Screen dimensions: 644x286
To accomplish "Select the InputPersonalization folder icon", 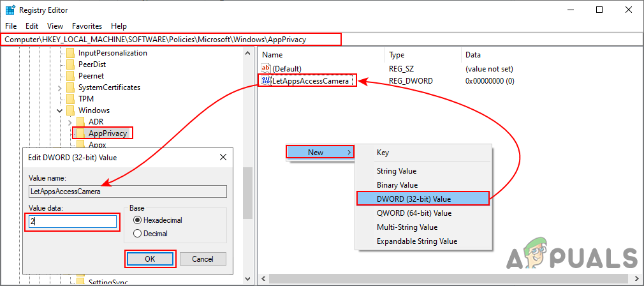I will click(71, 53).
